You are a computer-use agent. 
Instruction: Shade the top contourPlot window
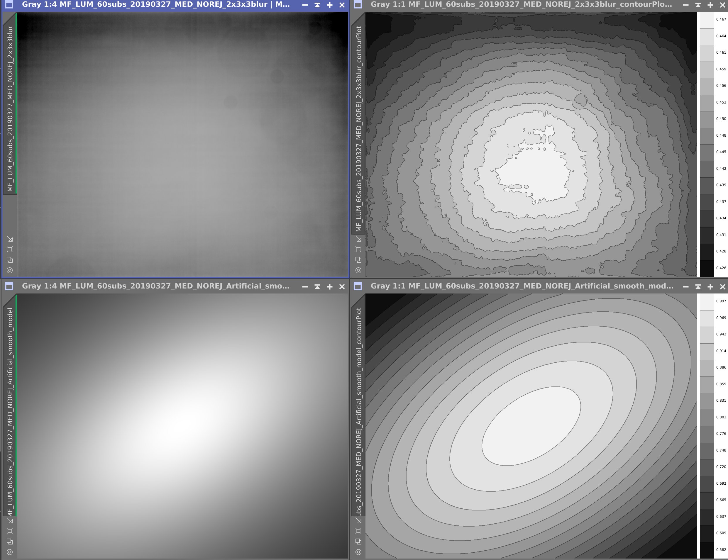pos(698,5)
